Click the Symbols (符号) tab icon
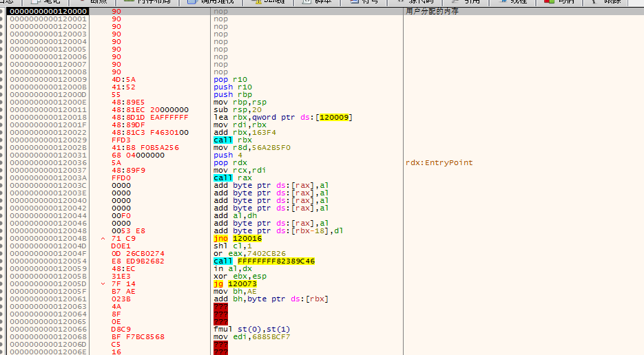The height and width of the screenshot is (355, 644). [x=353, y=2]
